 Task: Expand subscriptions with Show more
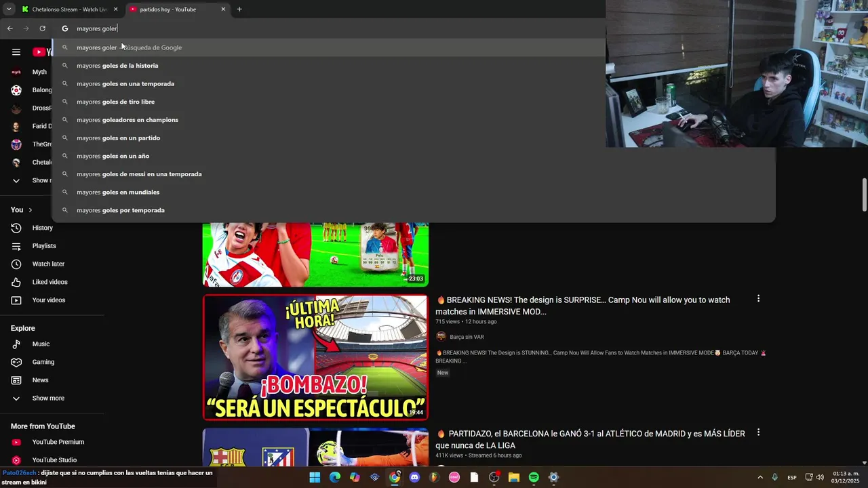click(x=31, y=180)
